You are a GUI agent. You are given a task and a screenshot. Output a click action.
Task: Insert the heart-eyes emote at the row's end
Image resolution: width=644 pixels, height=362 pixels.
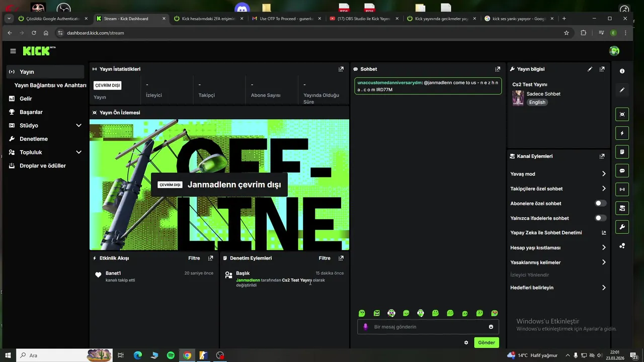pos(495,313)
